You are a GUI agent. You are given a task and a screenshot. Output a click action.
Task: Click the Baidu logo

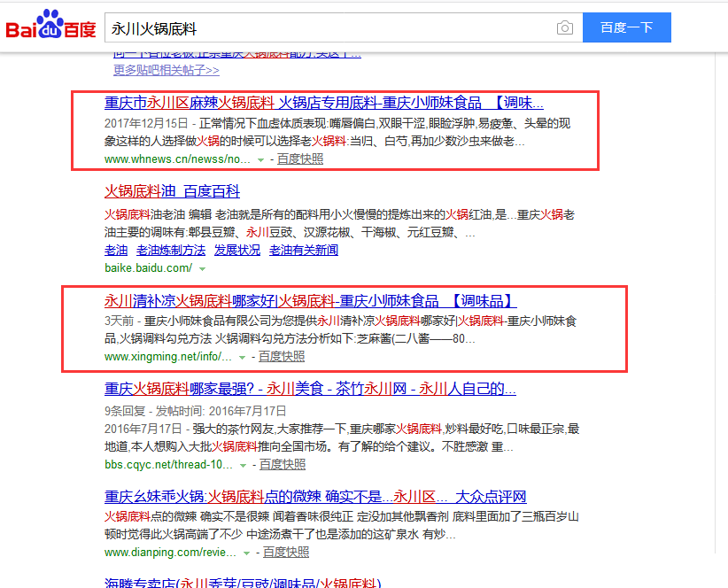(50, 27)
